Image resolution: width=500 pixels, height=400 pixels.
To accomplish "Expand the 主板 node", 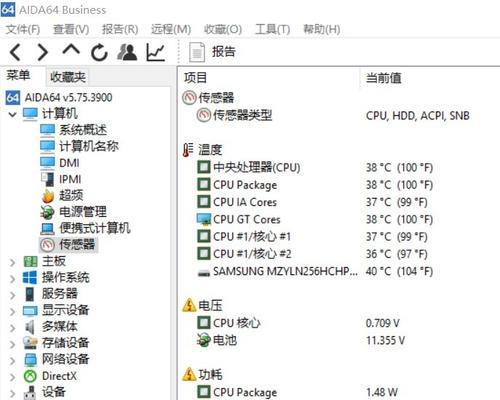I will [12, 262].
